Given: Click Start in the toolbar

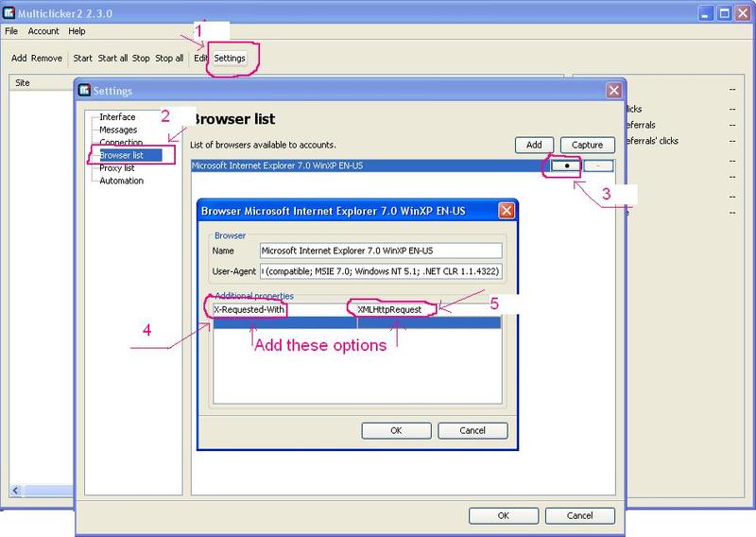Looking at the screenshot, I should 82,58.
